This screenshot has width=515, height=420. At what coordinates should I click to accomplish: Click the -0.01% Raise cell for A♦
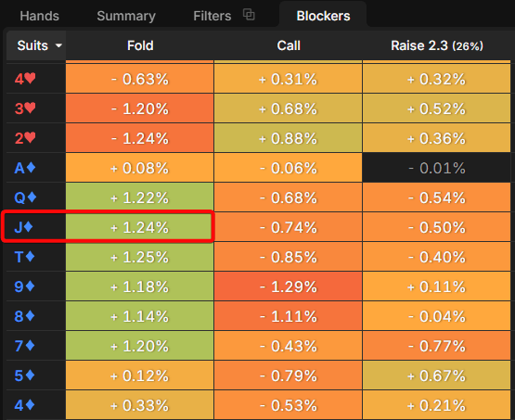click(437, 168)
